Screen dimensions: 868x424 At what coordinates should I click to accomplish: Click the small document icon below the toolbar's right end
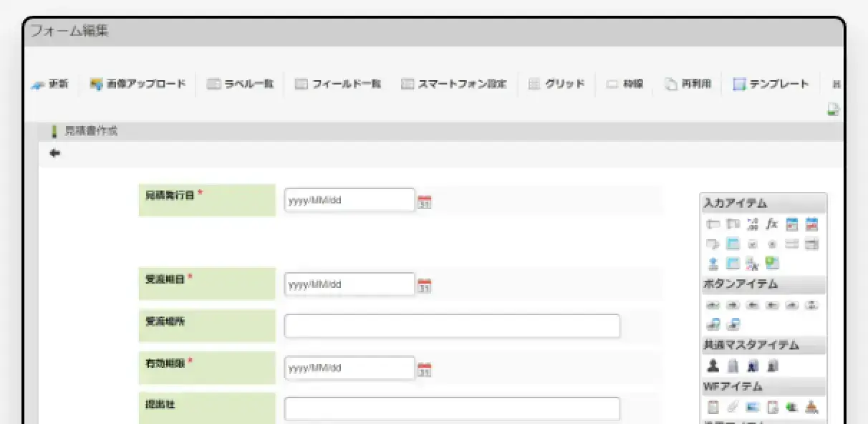[833, 110]
